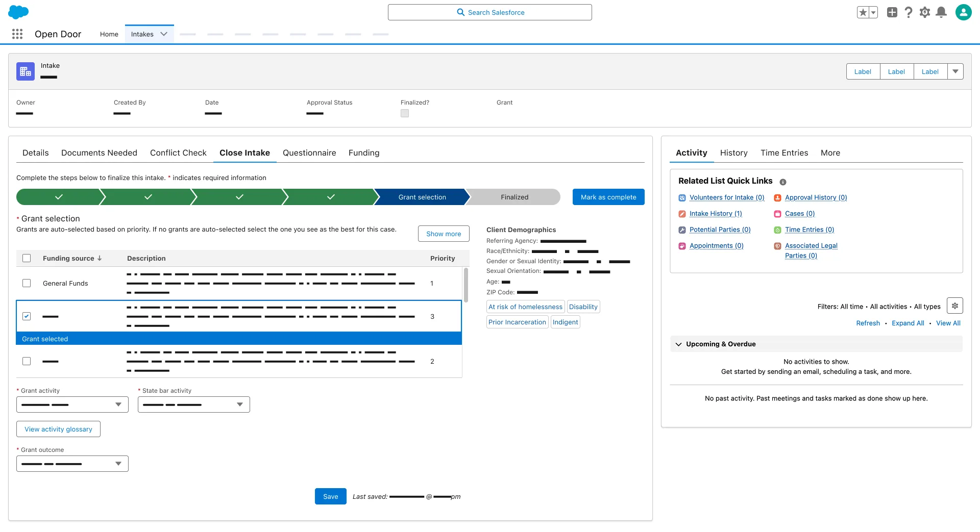
Task: Switch to the Documents Needed tab
Action: pos(99,153)
